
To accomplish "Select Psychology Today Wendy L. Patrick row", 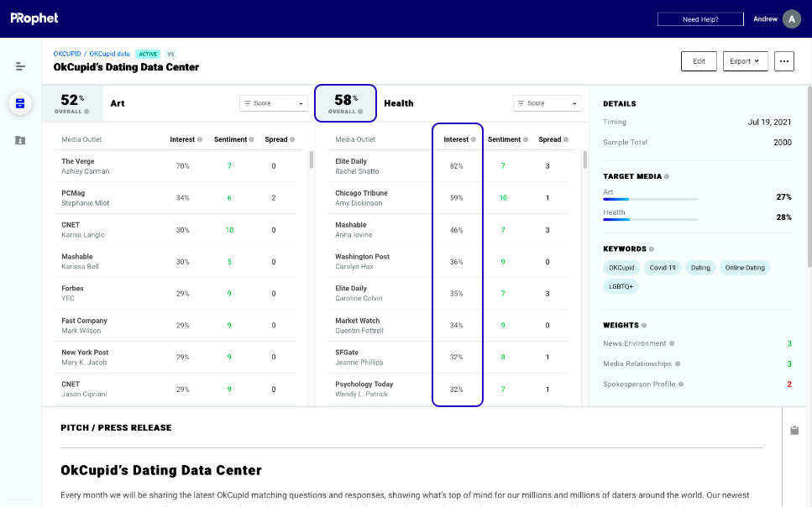I will coord(448,389).
